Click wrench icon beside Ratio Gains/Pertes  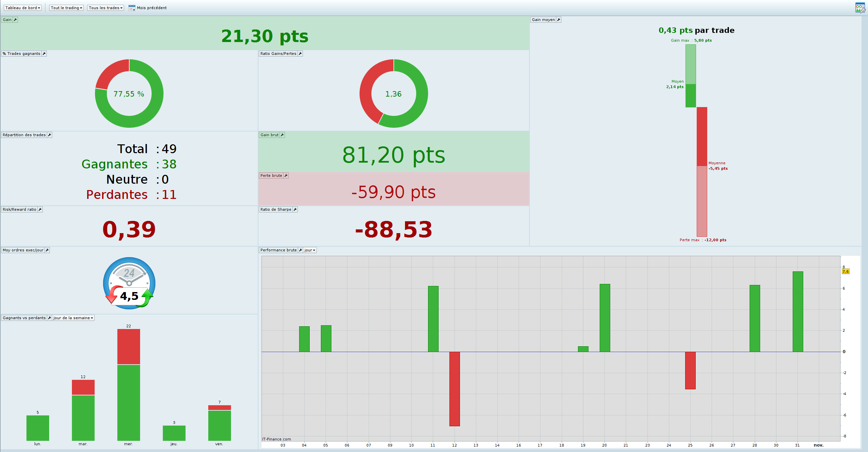tap(300, 54)
